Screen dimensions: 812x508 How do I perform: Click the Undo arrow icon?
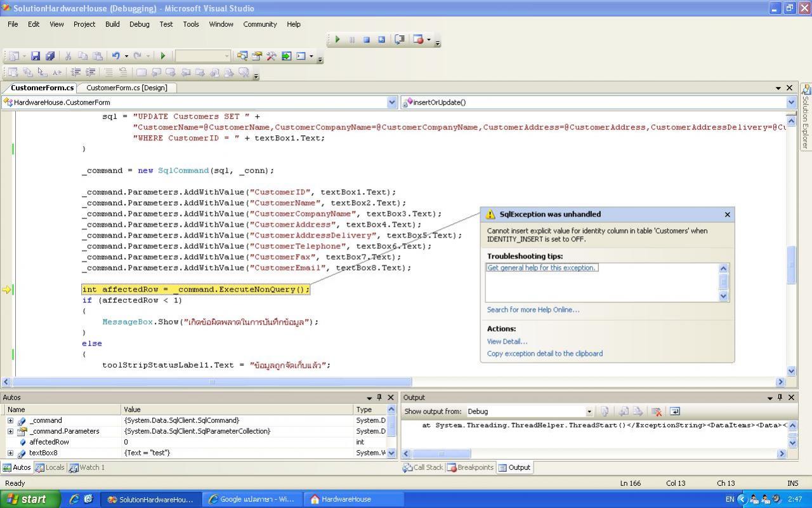coord(116,56)
